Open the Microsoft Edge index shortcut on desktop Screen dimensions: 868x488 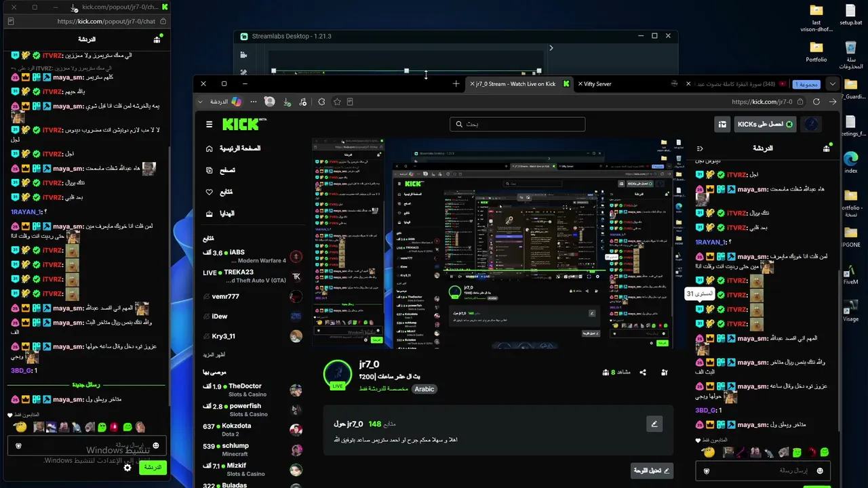(x=850, y=163)
